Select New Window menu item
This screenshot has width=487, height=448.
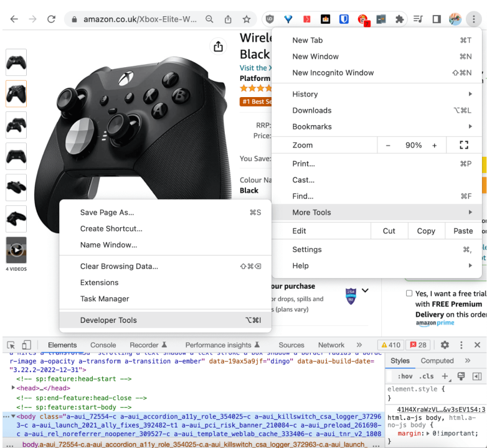[377, 57]
